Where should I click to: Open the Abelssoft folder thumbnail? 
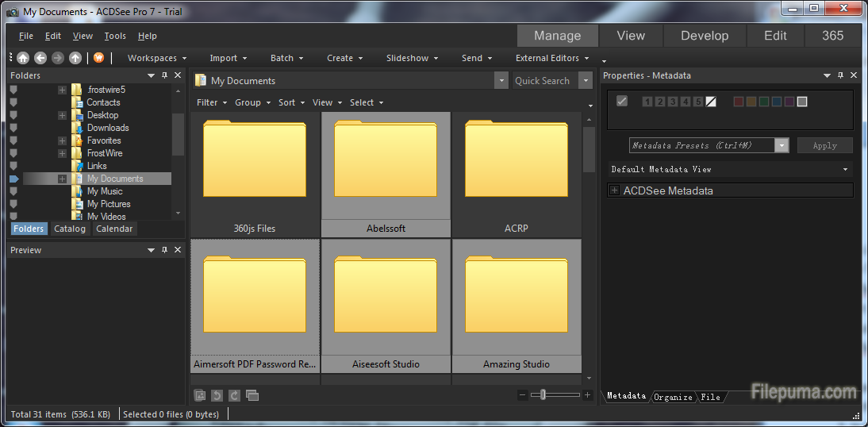coord(386,175)
